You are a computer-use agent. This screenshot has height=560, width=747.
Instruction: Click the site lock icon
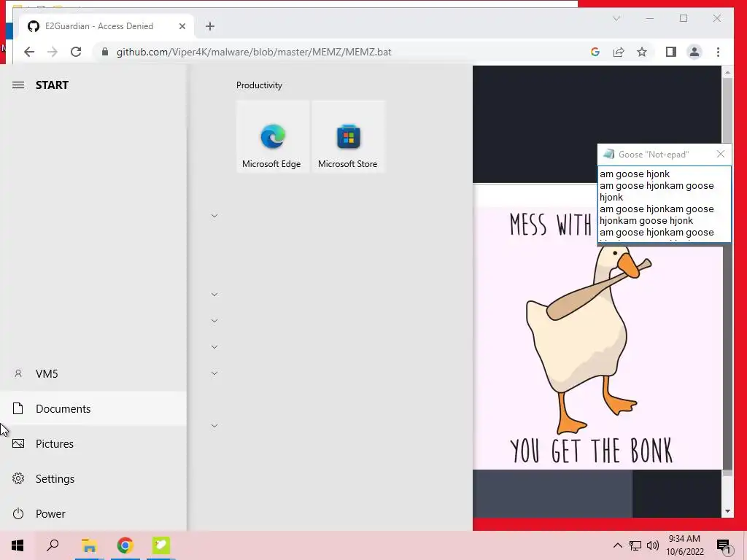[105, 52]
